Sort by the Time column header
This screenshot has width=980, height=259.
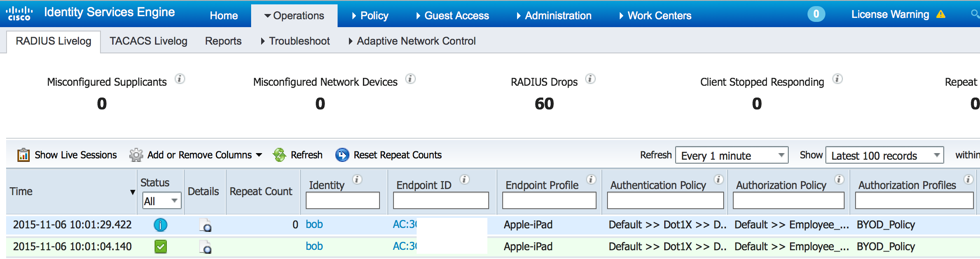pos(70,192)
